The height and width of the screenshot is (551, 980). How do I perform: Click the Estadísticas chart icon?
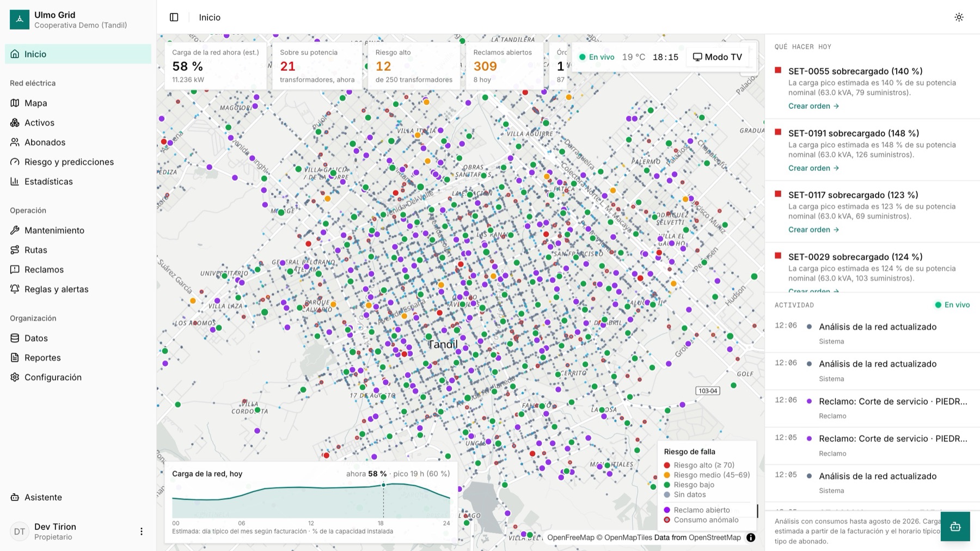pyautogui.click(x=15, y=181)
